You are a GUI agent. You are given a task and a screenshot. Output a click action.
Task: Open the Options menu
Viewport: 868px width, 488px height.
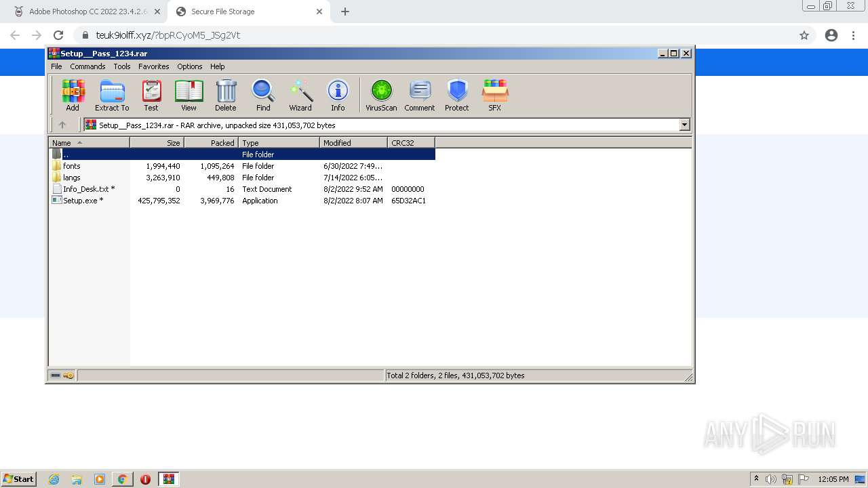[190, 66]
